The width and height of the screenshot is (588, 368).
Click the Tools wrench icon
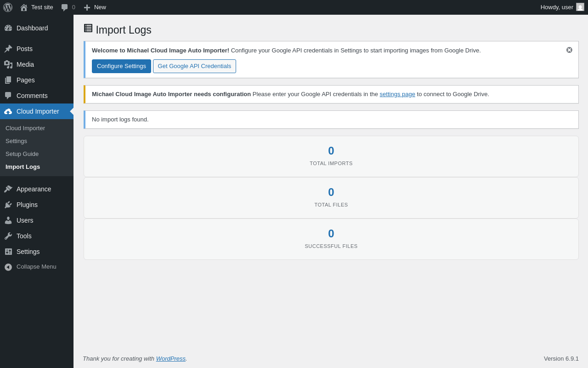[8, 236]
